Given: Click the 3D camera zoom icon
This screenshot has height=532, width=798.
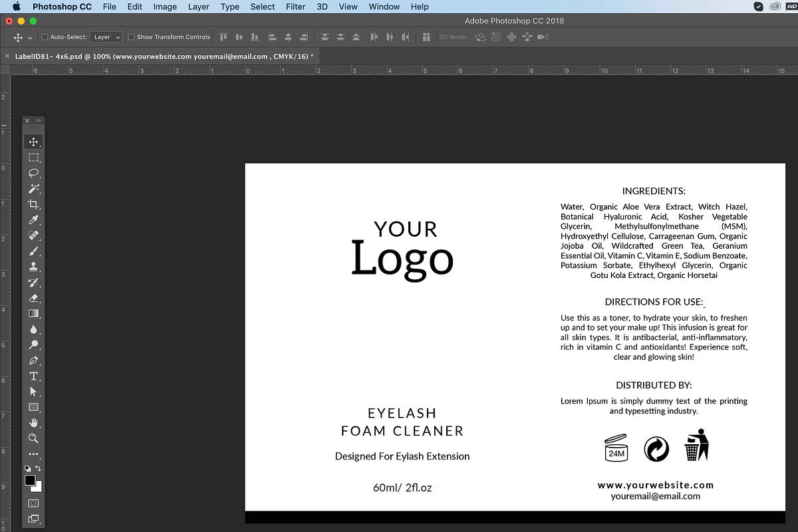Looking at the screenshot, I should click(x=543, y=37).
